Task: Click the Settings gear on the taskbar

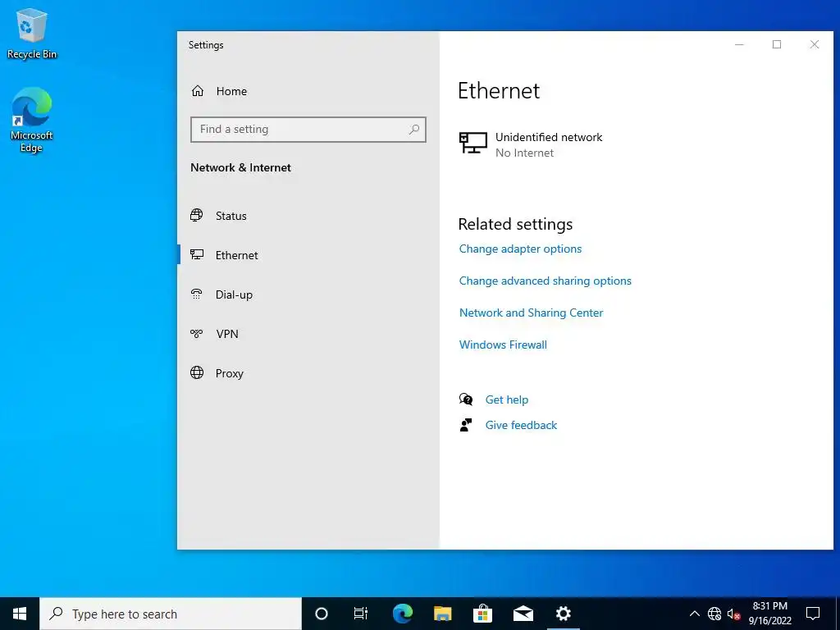Action: pos(563,614)
